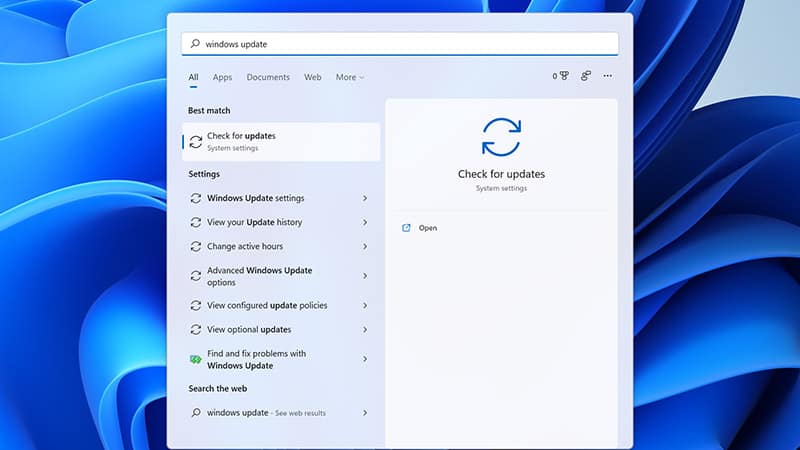Viewport: 800px width, 450px height.
Task: Click the sync icon next to Windows Update settings
Action: tap(195, 198)
